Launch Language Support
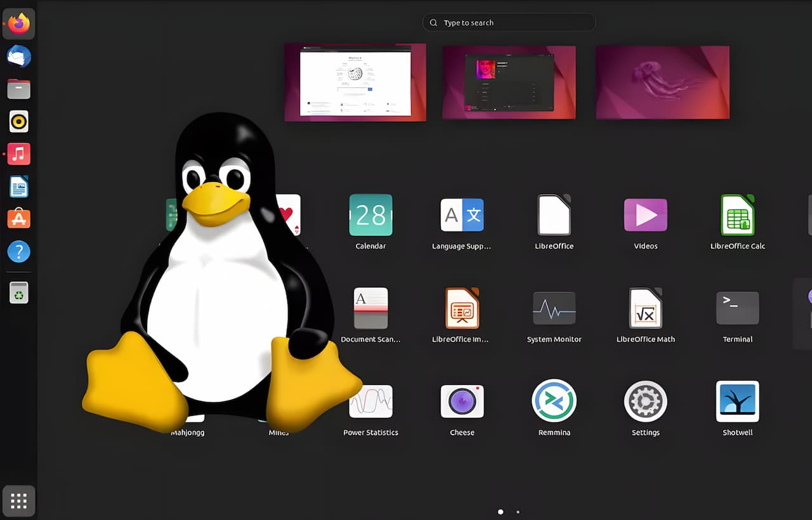 [x=462, y=216]
